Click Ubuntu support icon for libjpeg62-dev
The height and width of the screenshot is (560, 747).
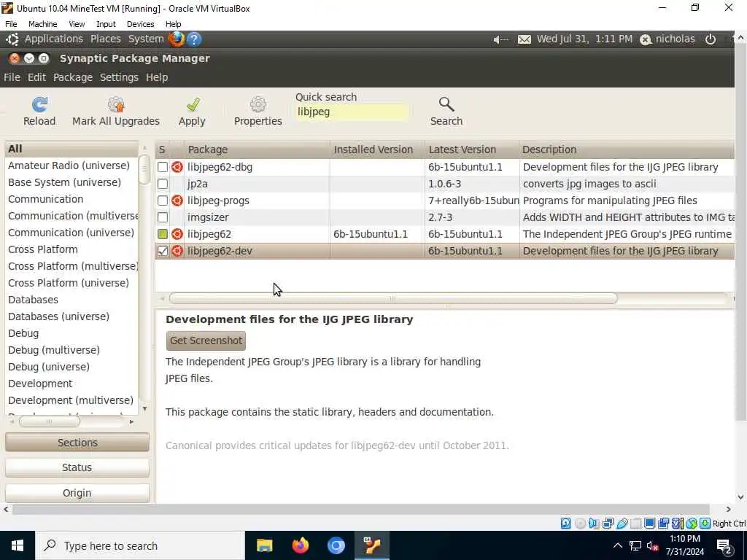click(x=177, y=251)
